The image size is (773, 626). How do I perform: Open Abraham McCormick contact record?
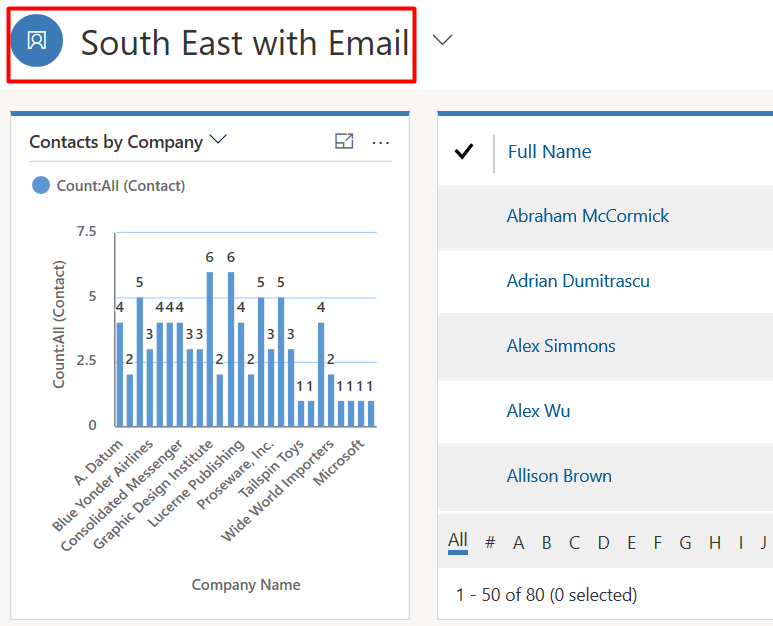point(587,216)
